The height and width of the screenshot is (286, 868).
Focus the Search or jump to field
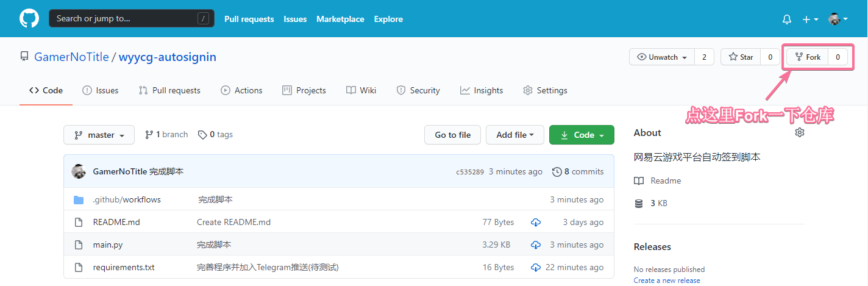(x=132, y=18)
